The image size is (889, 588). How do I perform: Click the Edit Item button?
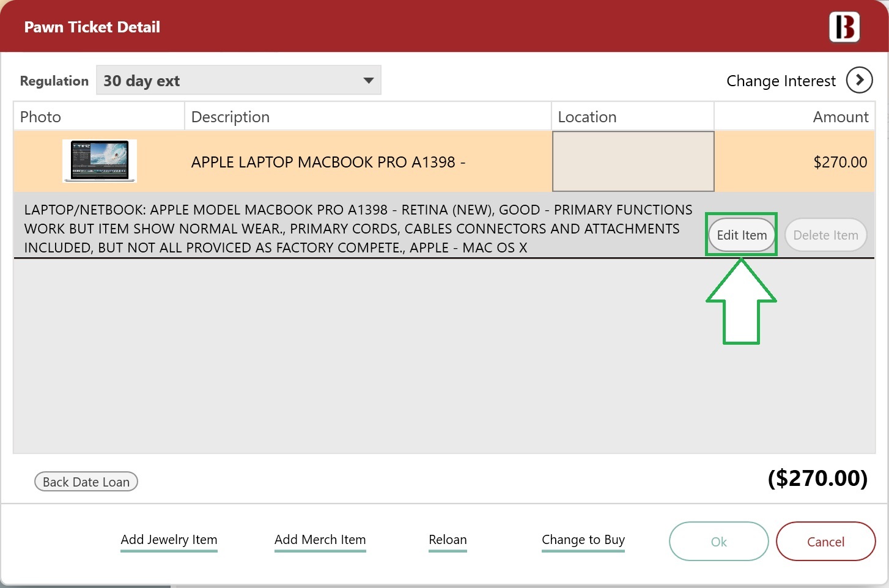[742, 235]
